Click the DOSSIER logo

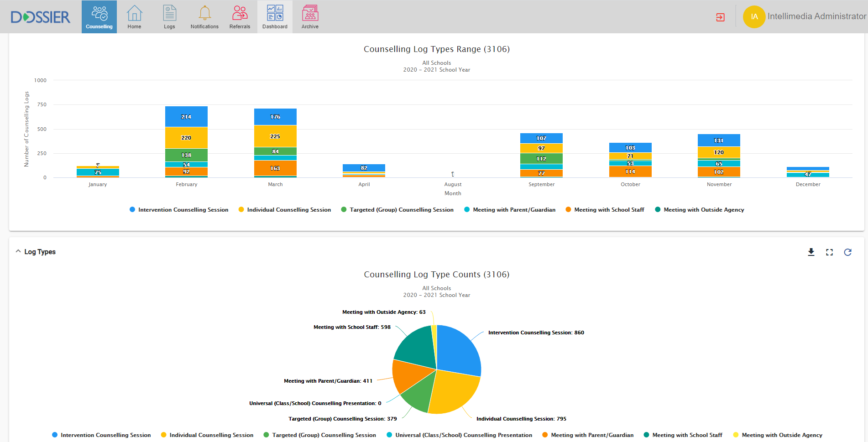point(41,17)
